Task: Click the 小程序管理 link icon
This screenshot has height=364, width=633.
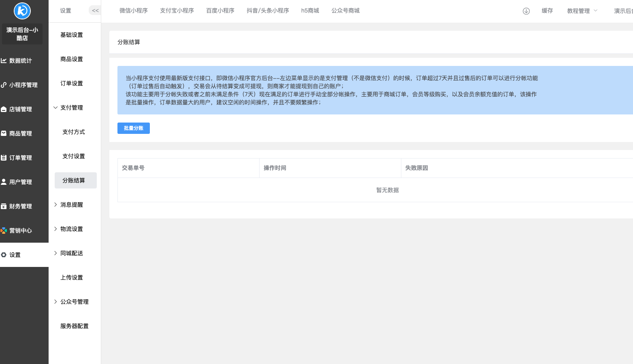Action: click(x=4, y=85)
